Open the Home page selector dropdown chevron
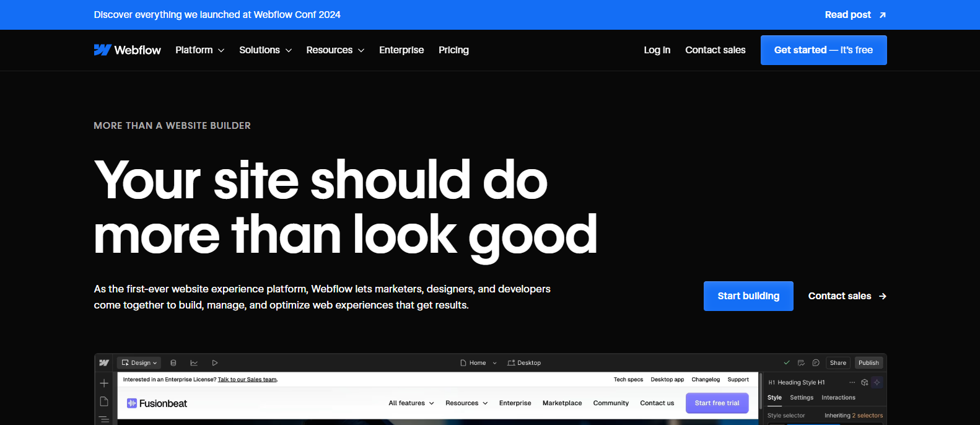The image size is (980, 425). 495,363
